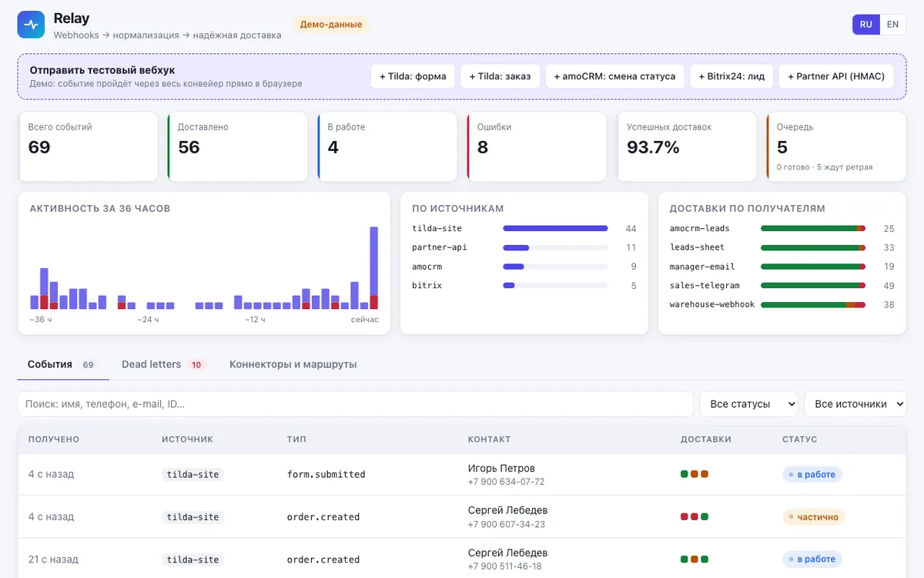
Task: Click the "частично" status badge
Action: (814, 517)
